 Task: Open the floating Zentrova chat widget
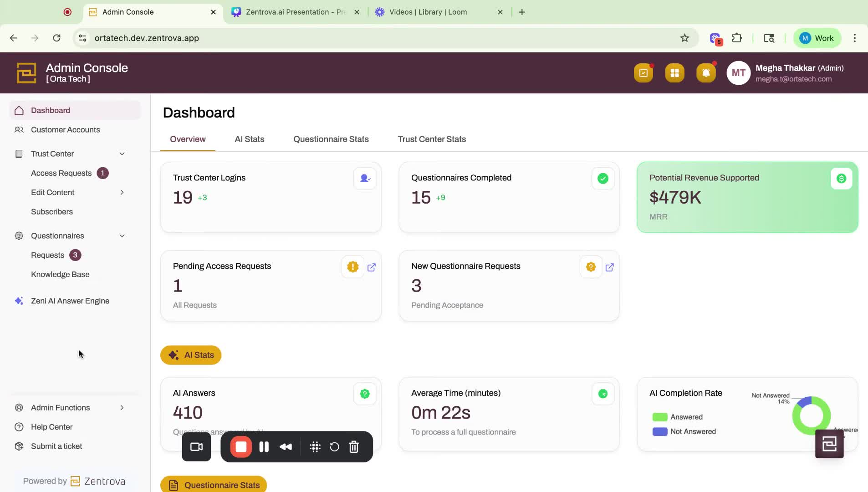(829, 444)
